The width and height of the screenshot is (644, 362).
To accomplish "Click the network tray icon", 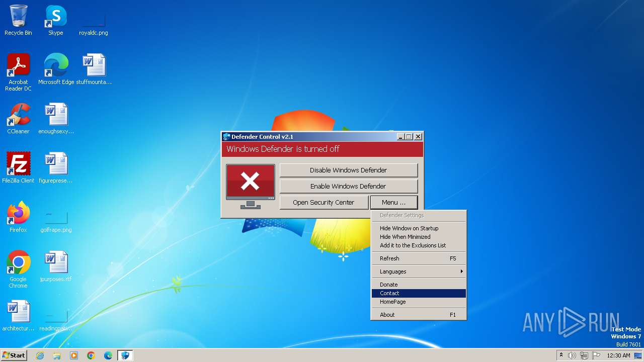I will (584, 355).
